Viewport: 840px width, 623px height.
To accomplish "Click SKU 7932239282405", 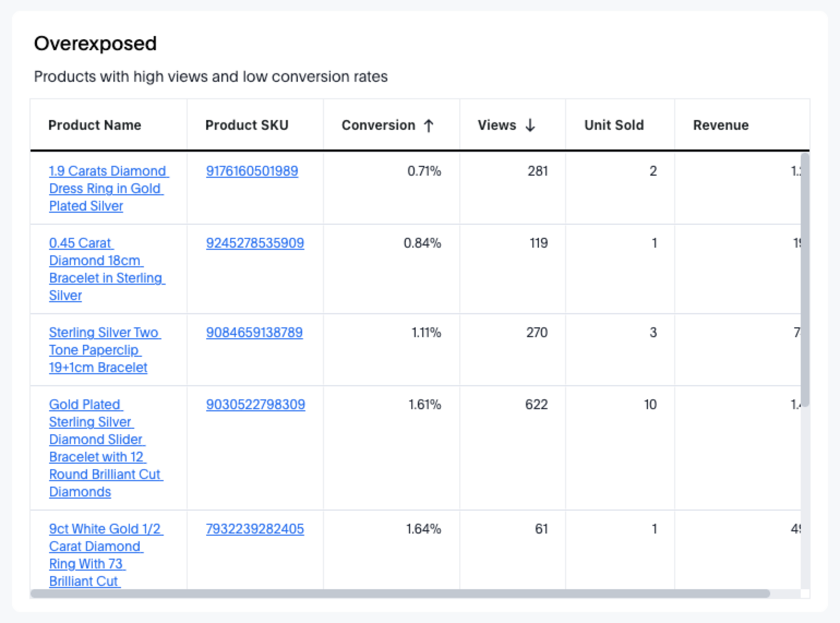I will click(x=255, y=529).
